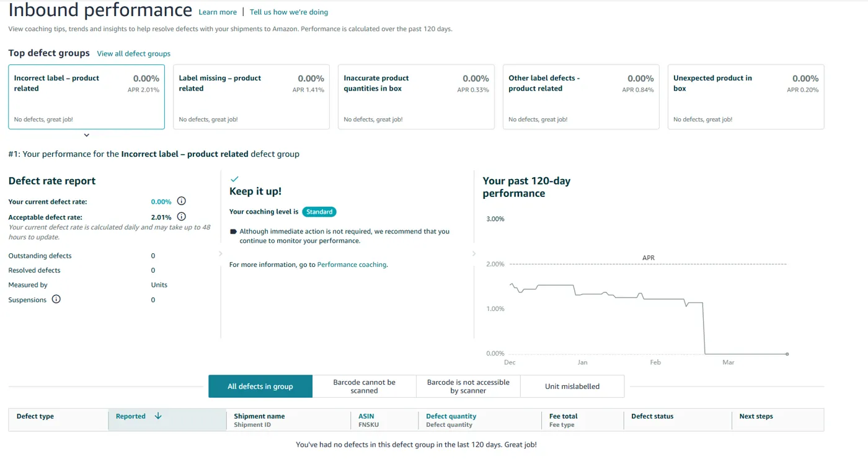Click "Tell us how we're doing"
The image size is (868, 459).
pyautogui.click(x=288, y=12)
